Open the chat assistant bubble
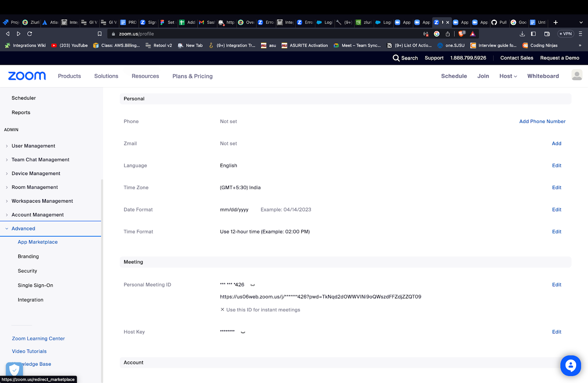The image size is (588, 383). coord(570,365)
